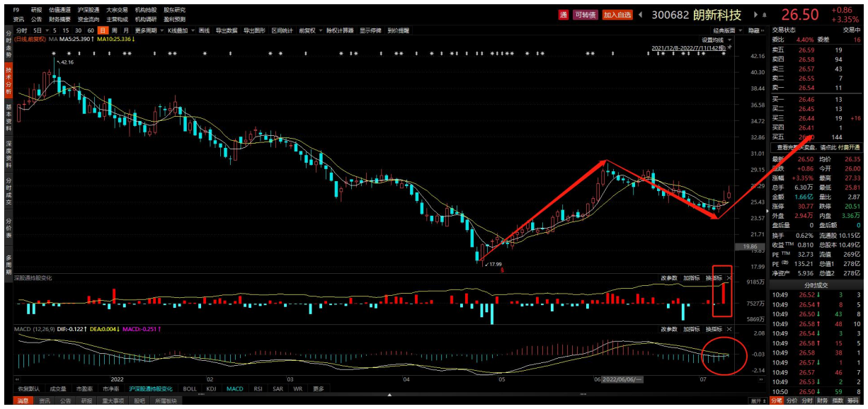The height and width of the screenshot is (409, 868).
Task: Close the MACD indicator panel
Action: 729,329
